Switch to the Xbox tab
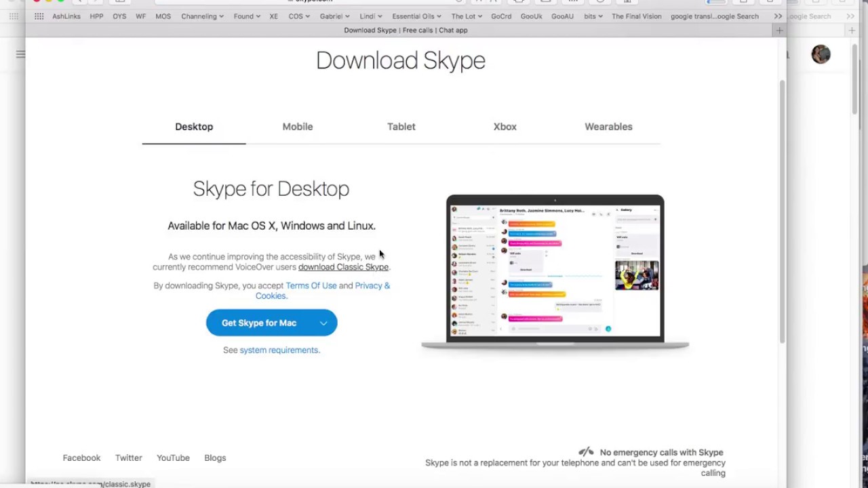The image size is (868, 488). (x=505, y=127)
